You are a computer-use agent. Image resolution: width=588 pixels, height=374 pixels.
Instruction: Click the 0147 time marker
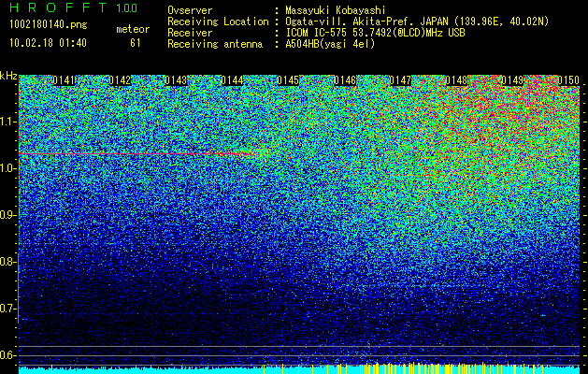tap(400, 80)
